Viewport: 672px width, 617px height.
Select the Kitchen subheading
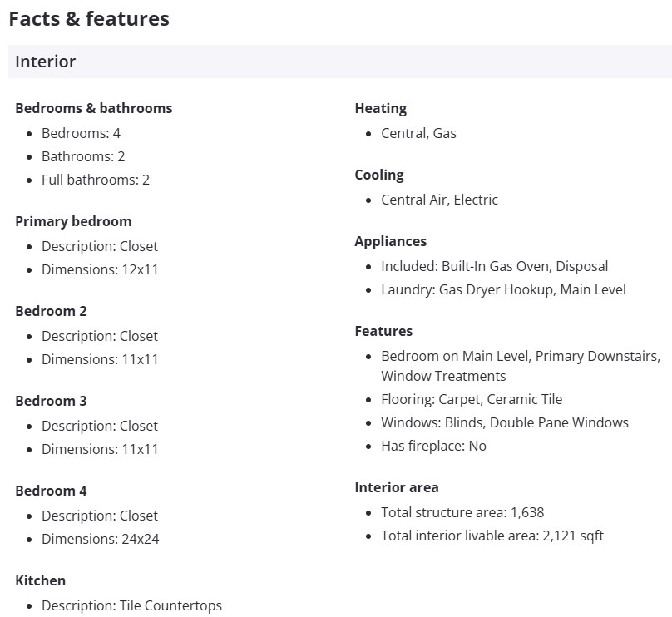coord(40,580)
